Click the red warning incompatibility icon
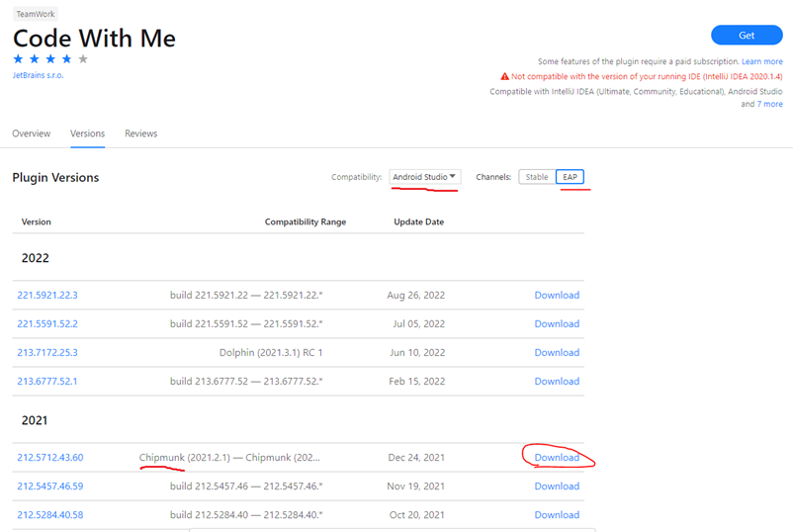Screen dimensions: 793x532 pos(504,76)
